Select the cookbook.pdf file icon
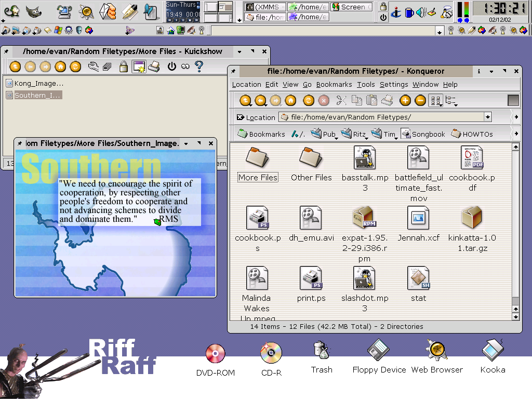This screenshot has width=532, height=399. coord(472,157)
